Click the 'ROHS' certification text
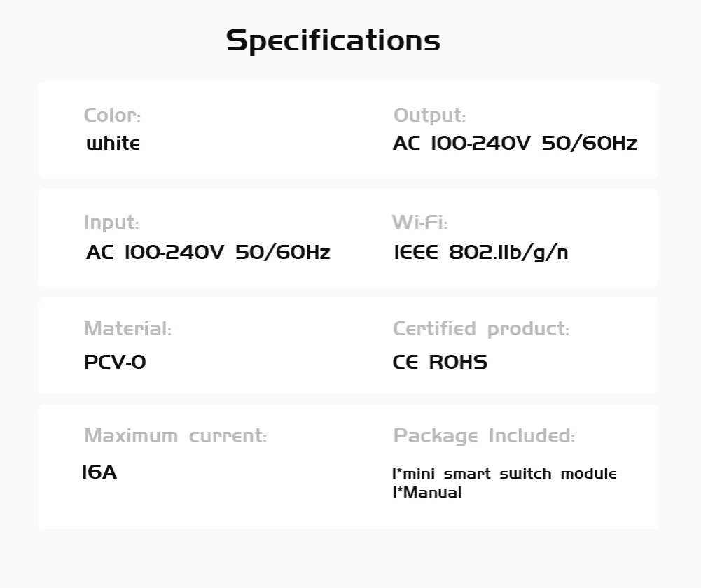The image size is (701, 588). [x=458, y=363]
